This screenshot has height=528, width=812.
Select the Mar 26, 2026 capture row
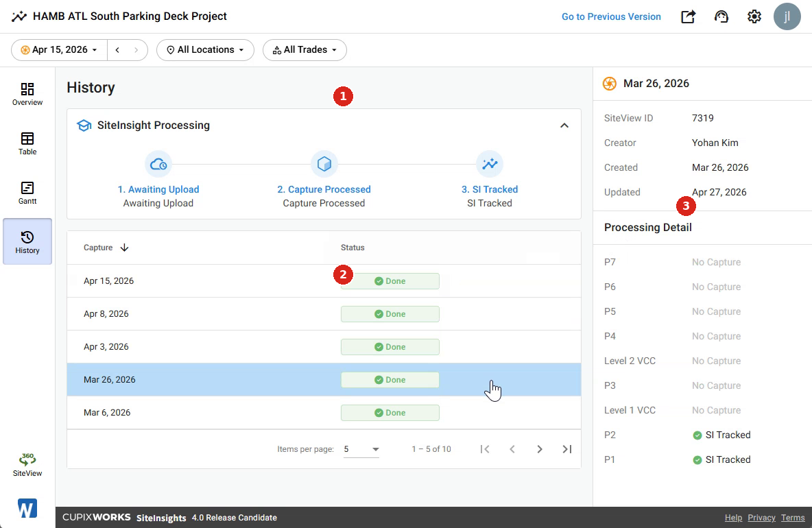324,379
